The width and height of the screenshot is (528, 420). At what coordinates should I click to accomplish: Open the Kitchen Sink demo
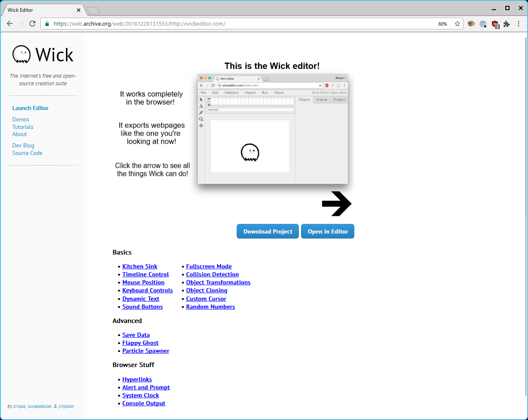coord(140,266)
